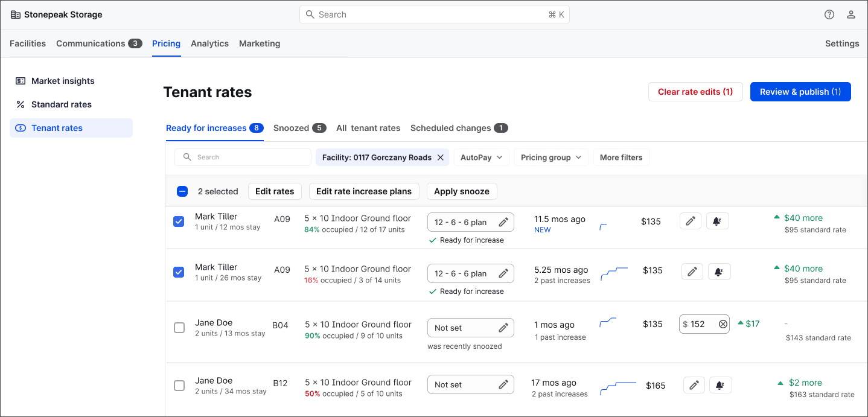
Task: Go to the Analytics navigation tab
Action: (209, 43)
